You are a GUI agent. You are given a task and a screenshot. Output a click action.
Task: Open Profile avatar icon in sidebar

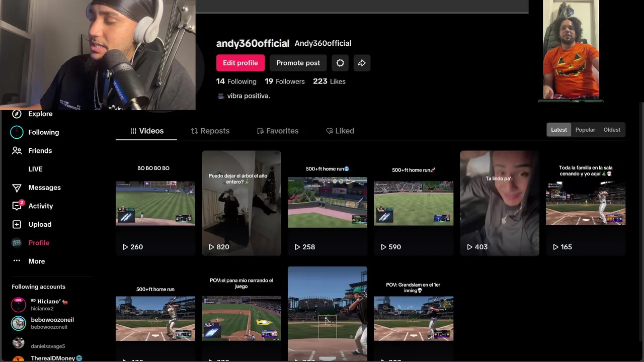point(17,243)
